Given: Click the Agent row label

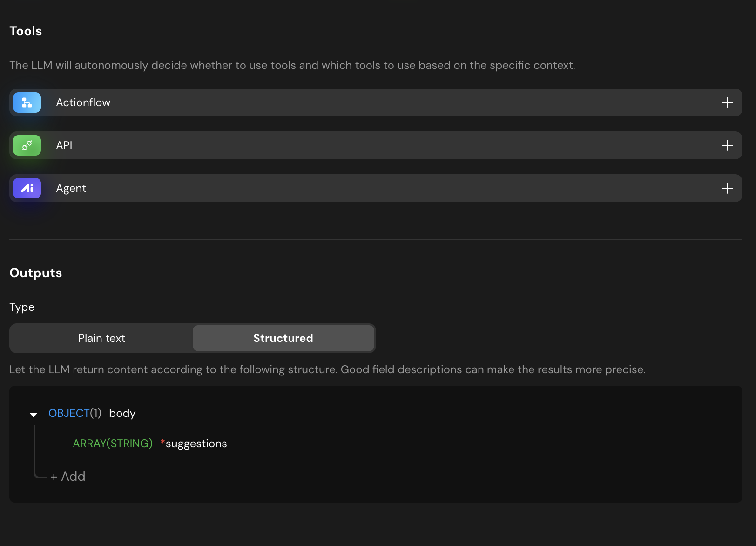Looking at the screenshot, I should tap(71, 188).
